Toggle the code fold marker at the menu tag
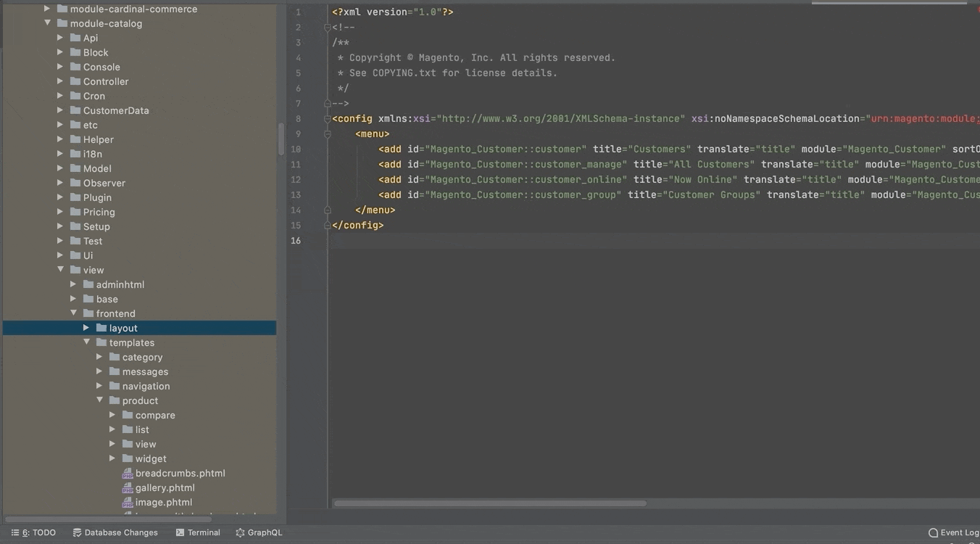980x544 pixels. 328,134
